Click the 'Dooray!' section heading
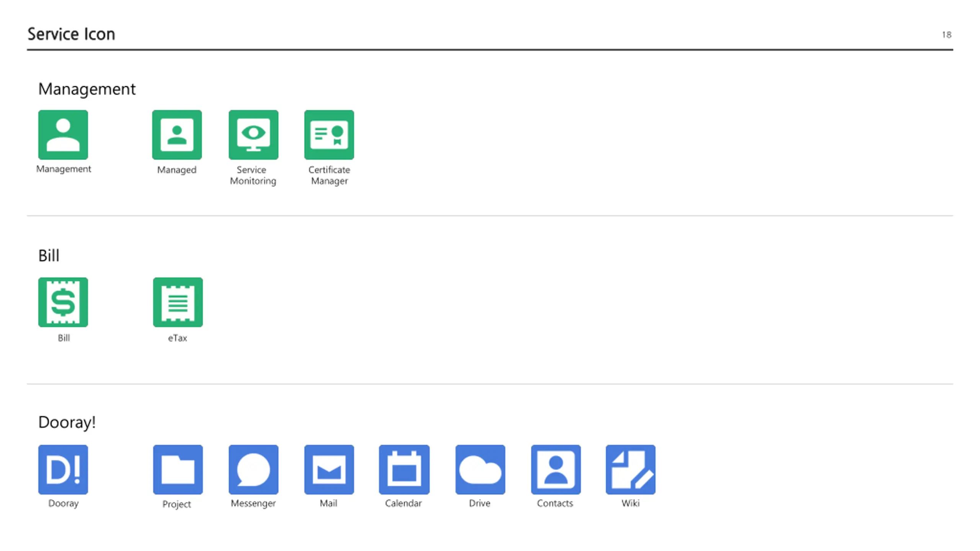The image size is (980, 551). [67, 422]
